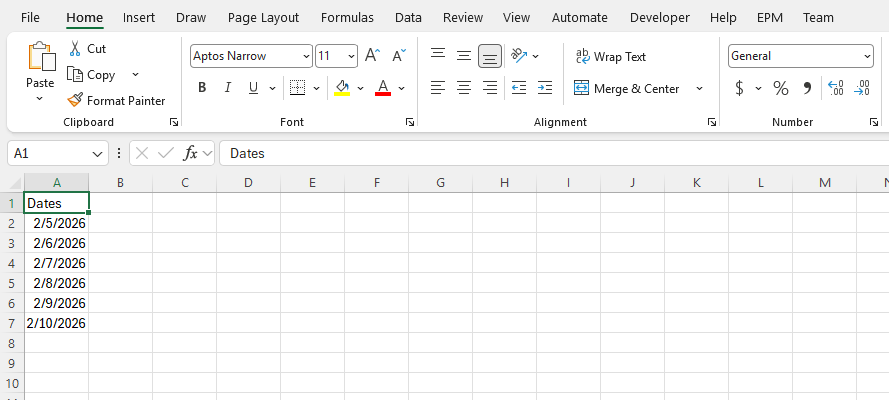Open font color palette arrow

point(401,88)
